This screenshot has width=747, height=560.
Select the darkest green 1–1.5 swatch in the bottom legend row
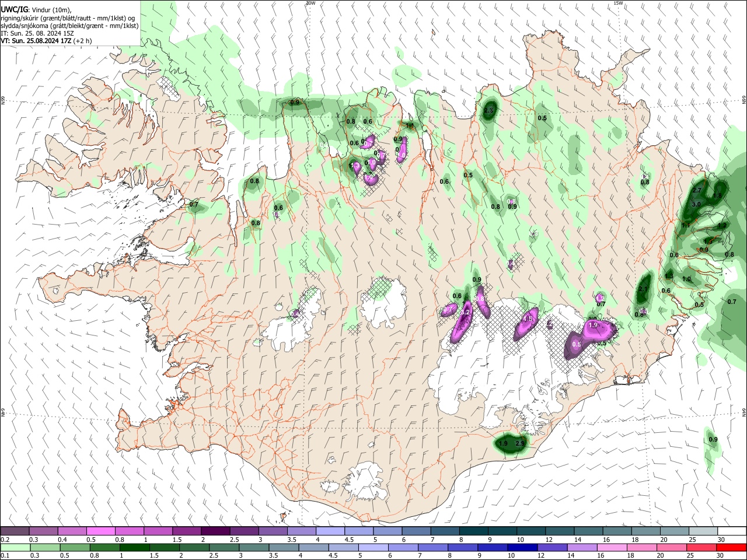(135, 548)
